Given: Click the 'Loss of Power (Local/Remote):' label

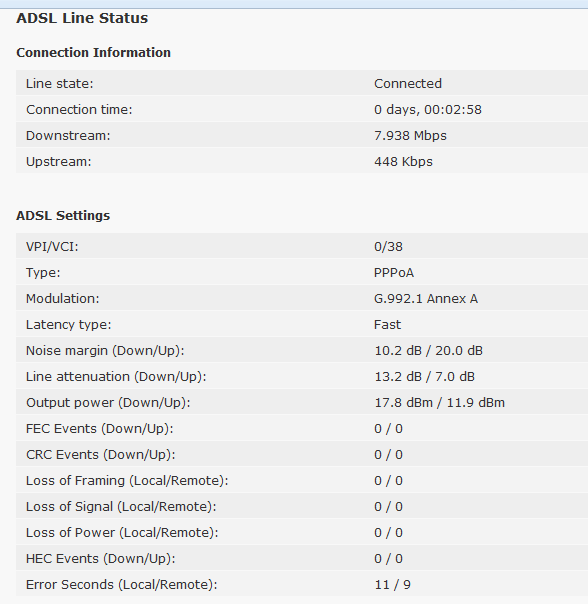Looking at the screenshot, I should (x=122, y=533).
